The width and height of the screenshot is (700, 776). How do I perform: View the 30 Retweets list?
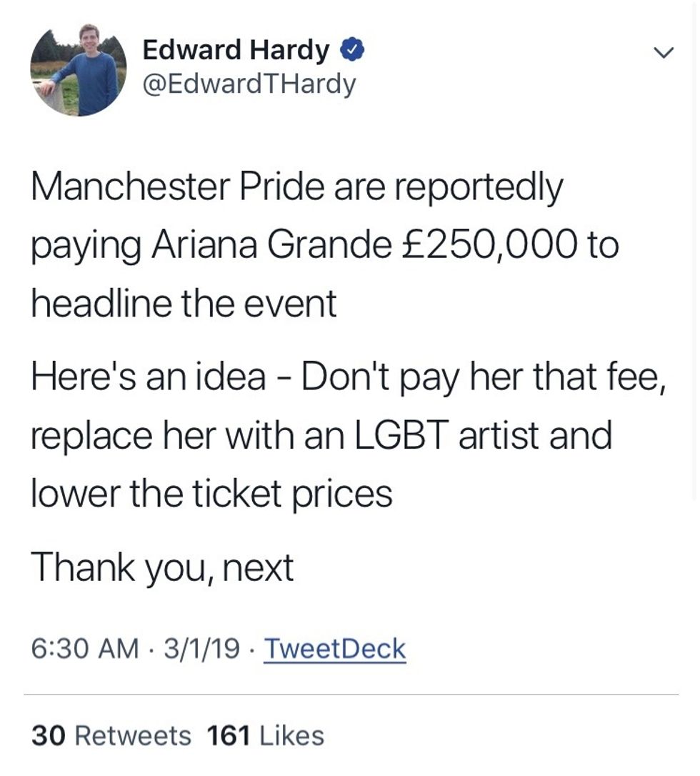click(x=111, y=736)
